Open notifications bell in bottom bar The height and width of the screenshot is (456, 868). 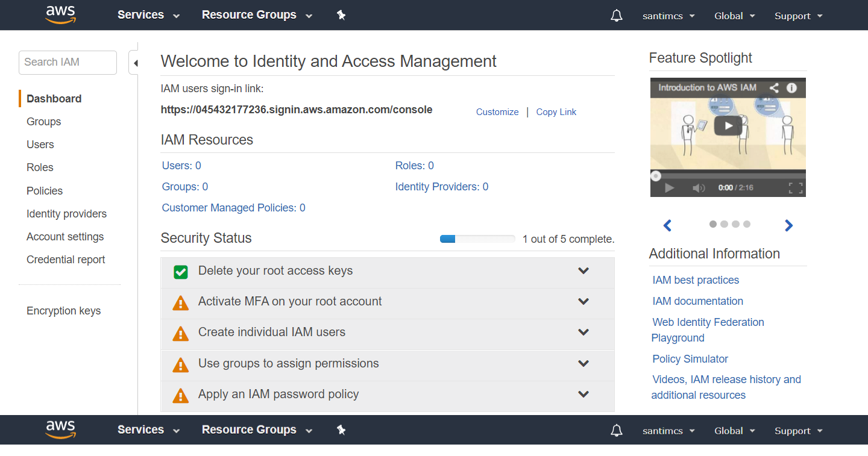click(x=617, y=431)
